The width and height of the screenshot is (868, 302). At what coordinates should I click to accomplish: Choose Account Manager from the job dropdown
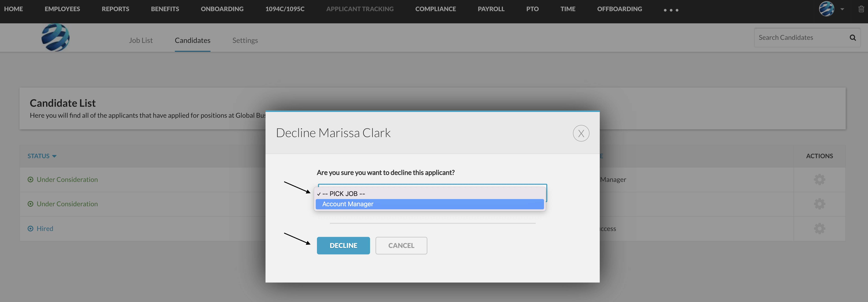(x=430, y=204)
